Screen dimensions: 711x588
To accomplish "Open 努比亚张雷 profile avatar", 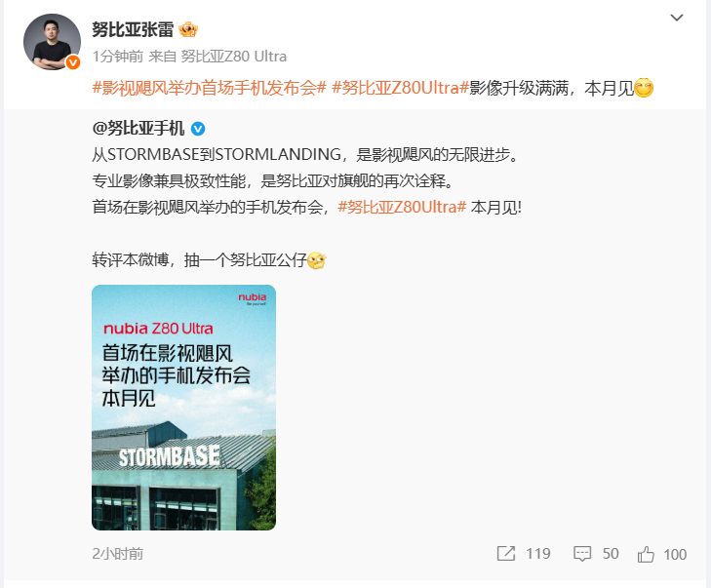I will (x=52, y=42).
